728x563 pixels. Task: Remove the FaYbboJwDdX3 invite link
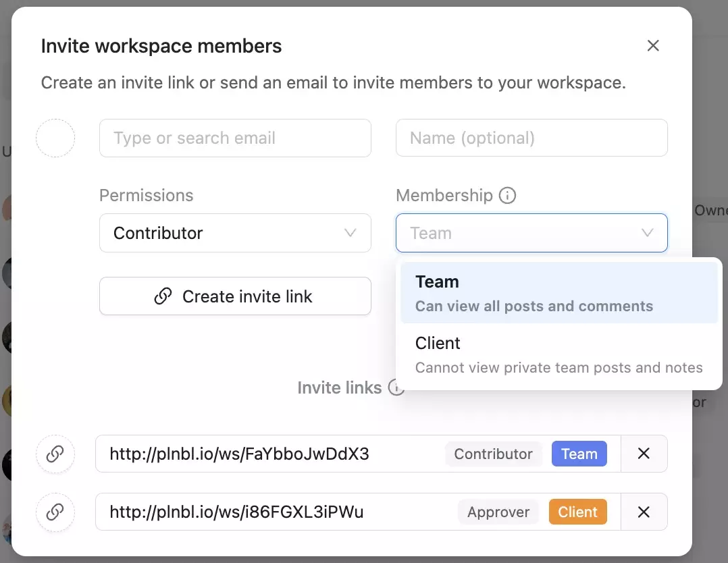coord(644,454)
